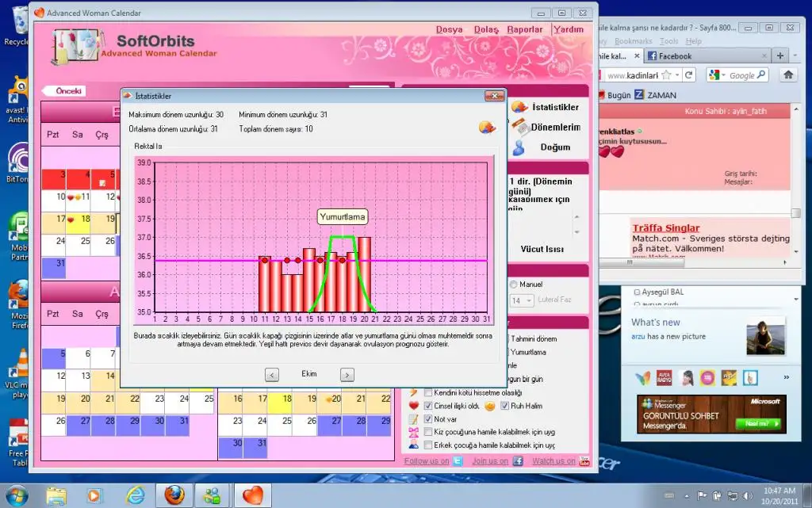Expand more Messenger apps with the double arrow

(786, 378)
